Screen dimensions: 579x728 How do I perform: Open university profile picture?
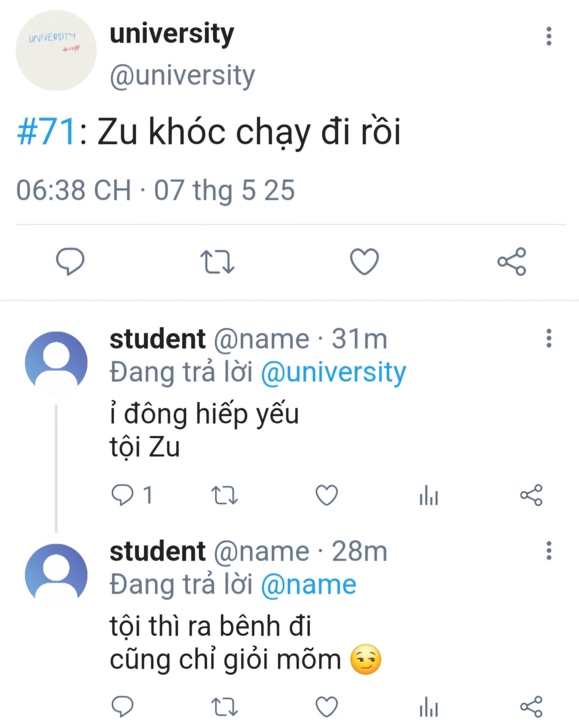(x=56, y=50)
